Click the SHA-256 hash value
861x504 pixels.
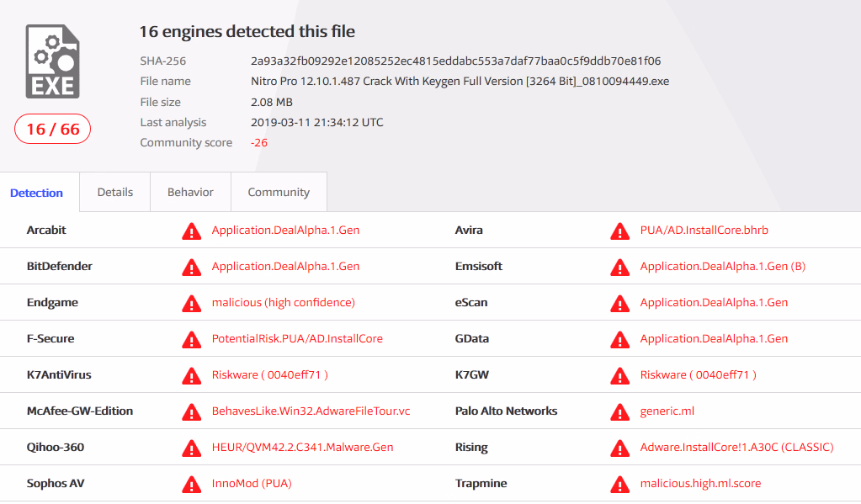point(456,61)
